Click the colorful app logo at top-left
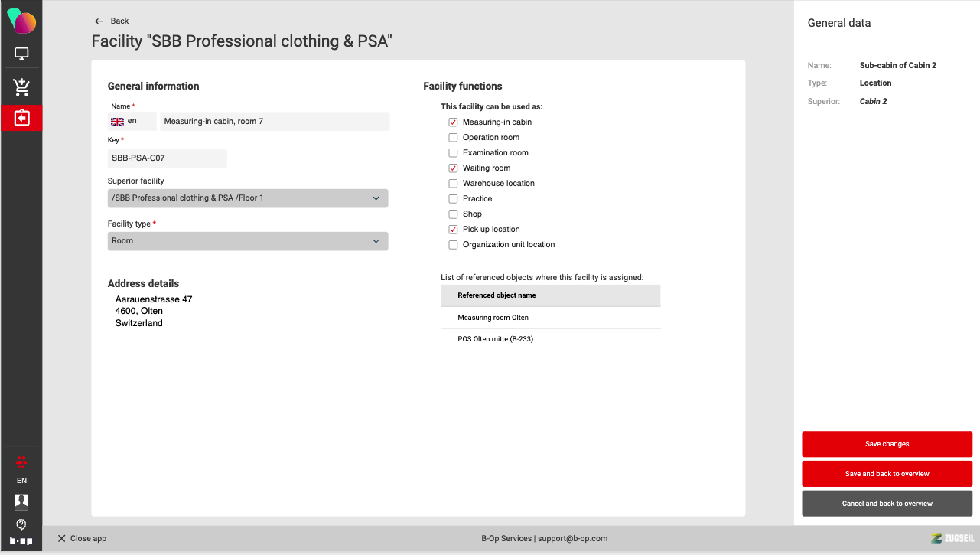The height and width of the screenshot is (555, 980). (21, 21)
